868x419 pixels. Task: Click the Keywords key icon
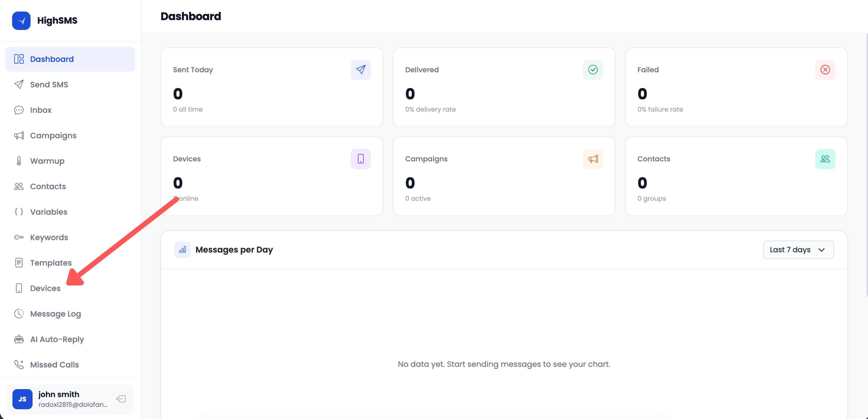coord(19,237)
